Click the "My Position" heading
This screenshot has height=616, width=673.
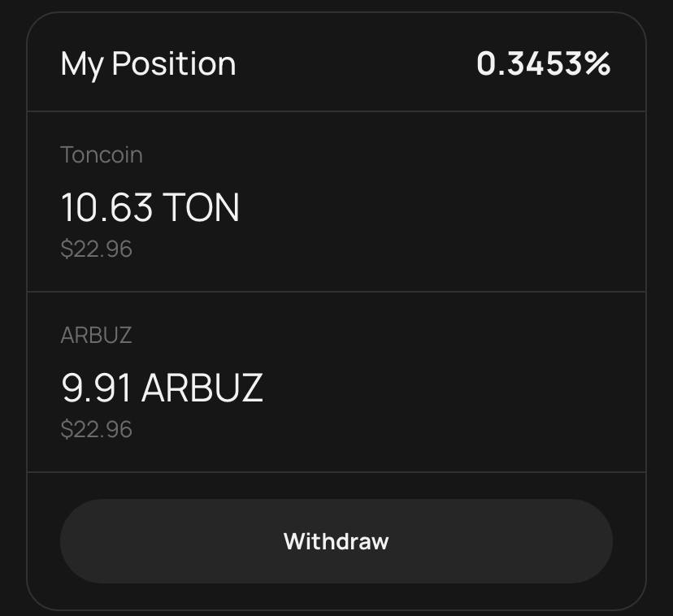tap(148, 64)
